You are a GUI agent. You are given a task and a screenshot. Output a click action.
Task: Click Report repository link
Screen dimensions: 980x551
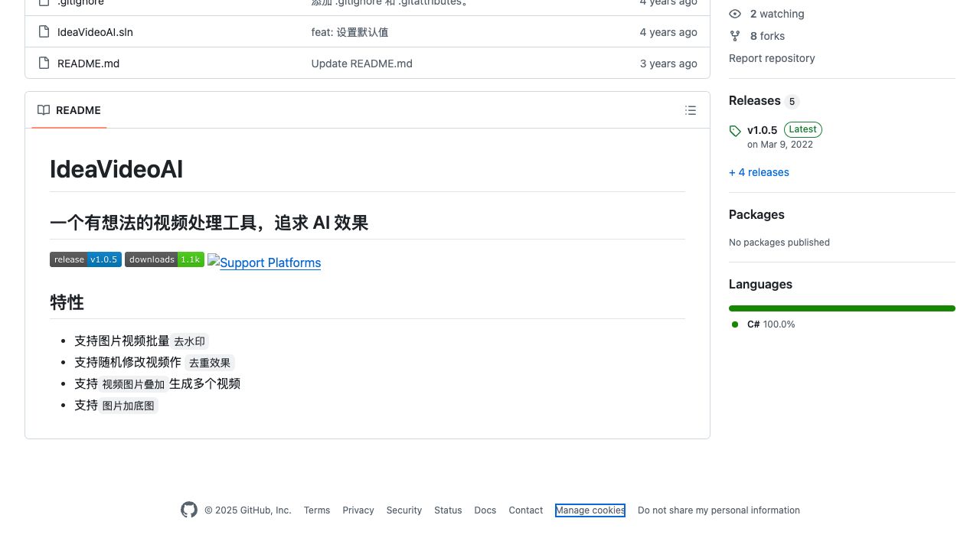[x=772, y=58]
